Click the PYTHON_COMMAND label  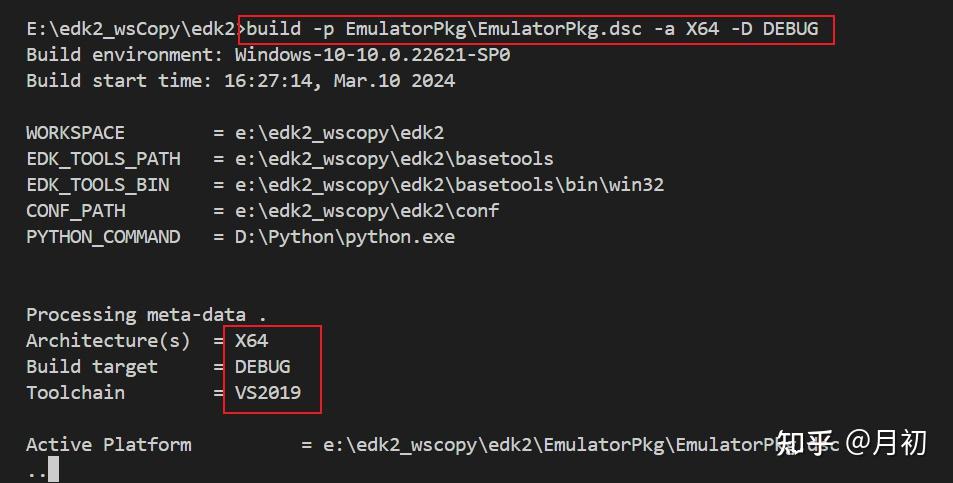pos(103,237)
